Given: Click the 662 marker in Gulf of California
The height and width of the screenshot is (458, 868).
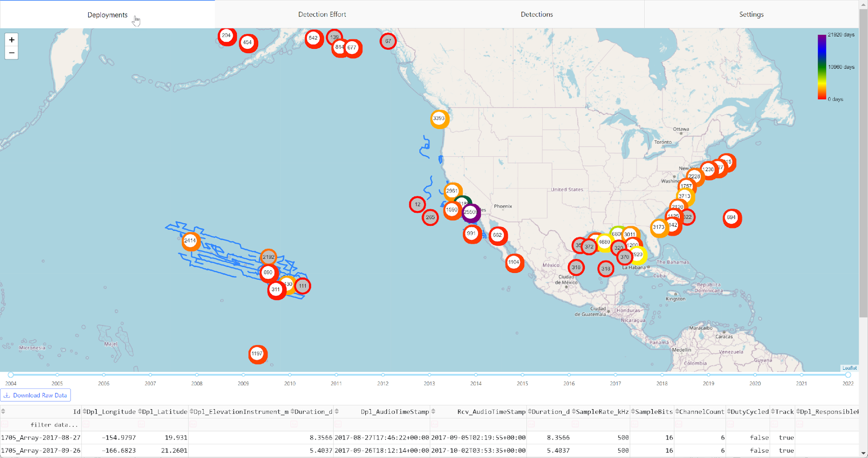Looking at the screenshot, I should [497, 235].
